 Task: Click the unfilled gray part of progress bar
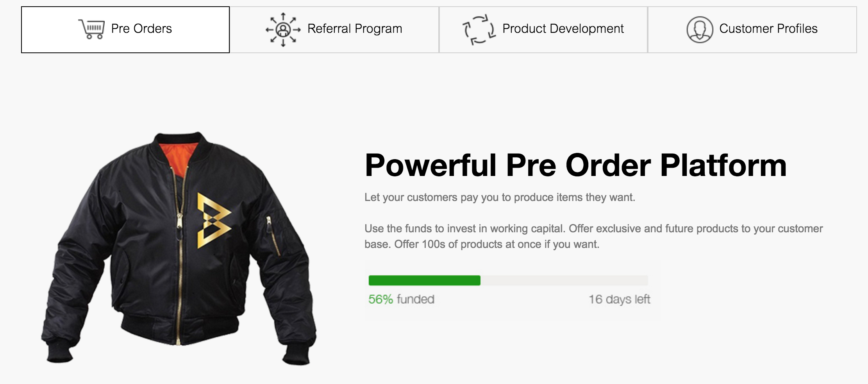pyautogui.click(x=564, y=280)
